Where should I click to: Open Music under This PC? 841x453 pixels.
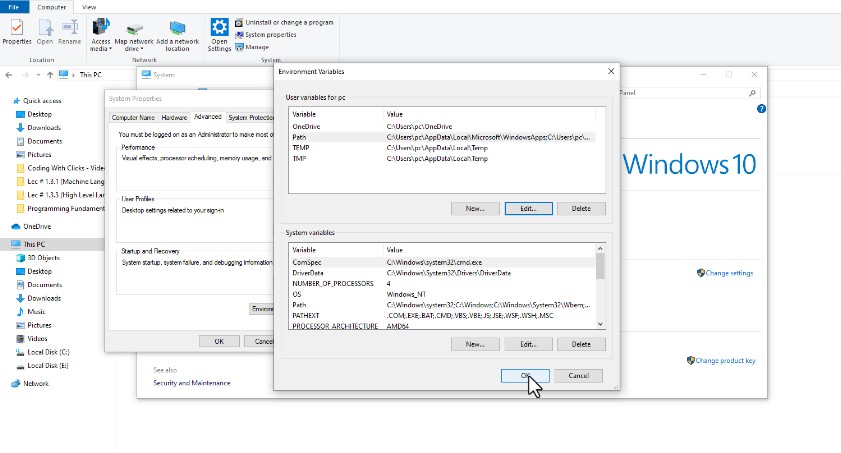coord(31,311)
